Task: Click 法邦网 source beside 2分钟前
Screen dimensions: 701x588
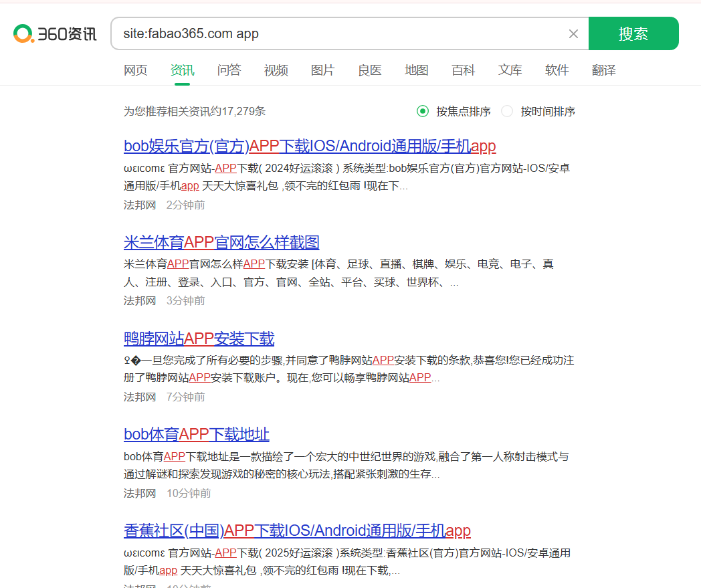Action: pos(140,205)
